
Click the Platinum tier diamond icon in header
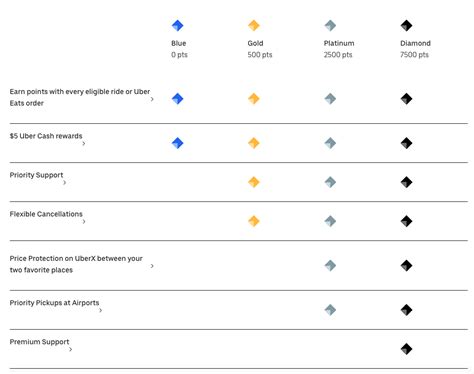pos(330,25)
